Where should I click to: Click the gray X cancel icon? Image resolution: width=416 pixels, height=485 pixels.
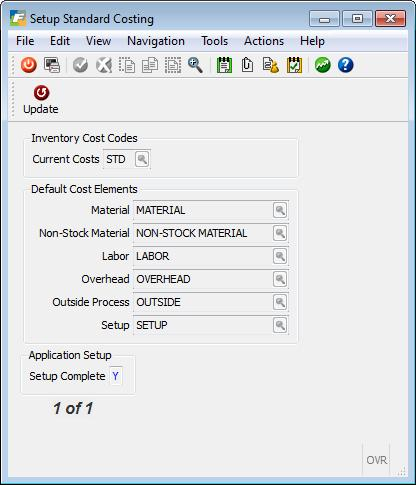104,65
